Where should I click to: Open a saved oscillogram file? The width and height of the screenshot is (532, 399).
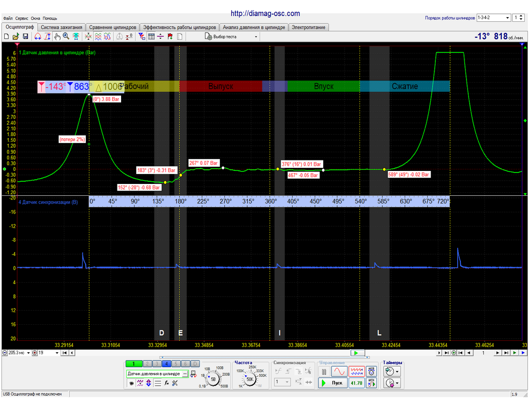16,36
